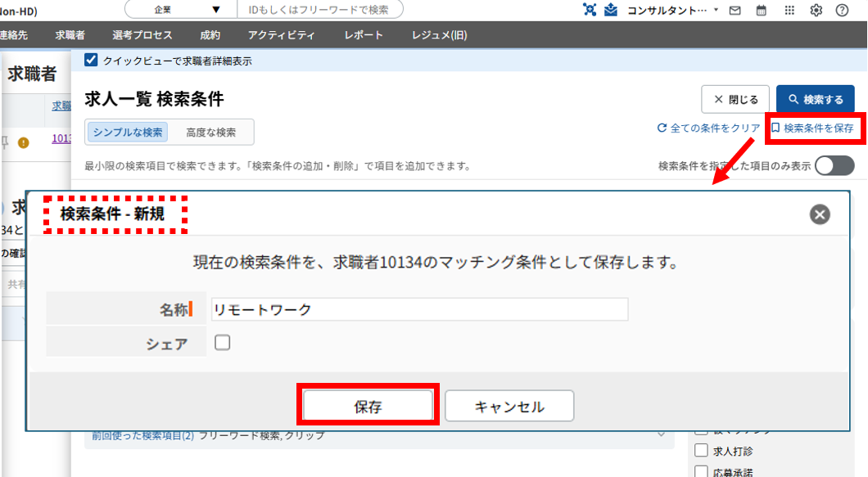Open the inbox upload tray icon

[x=611, y=10]
